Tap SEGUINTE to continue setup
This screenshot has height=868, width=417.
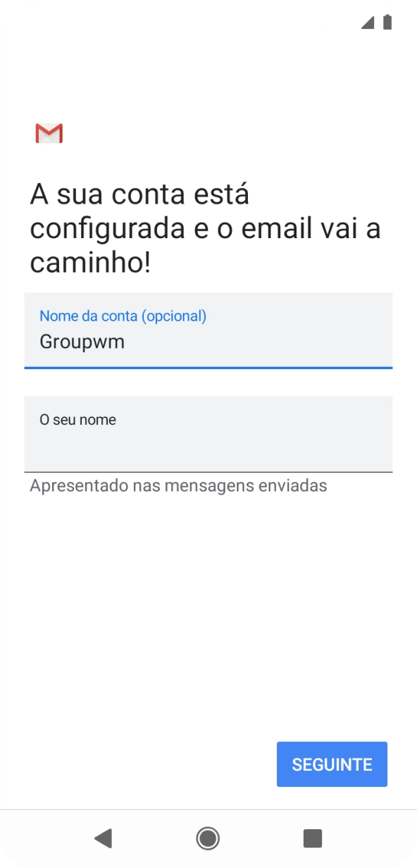click(x=332, y=764)
